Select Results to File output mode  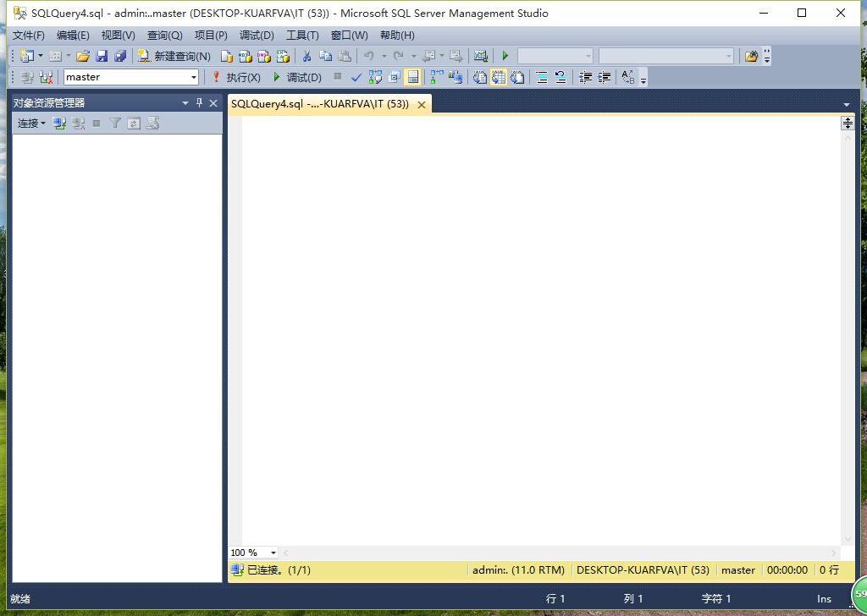coord(517,77)
